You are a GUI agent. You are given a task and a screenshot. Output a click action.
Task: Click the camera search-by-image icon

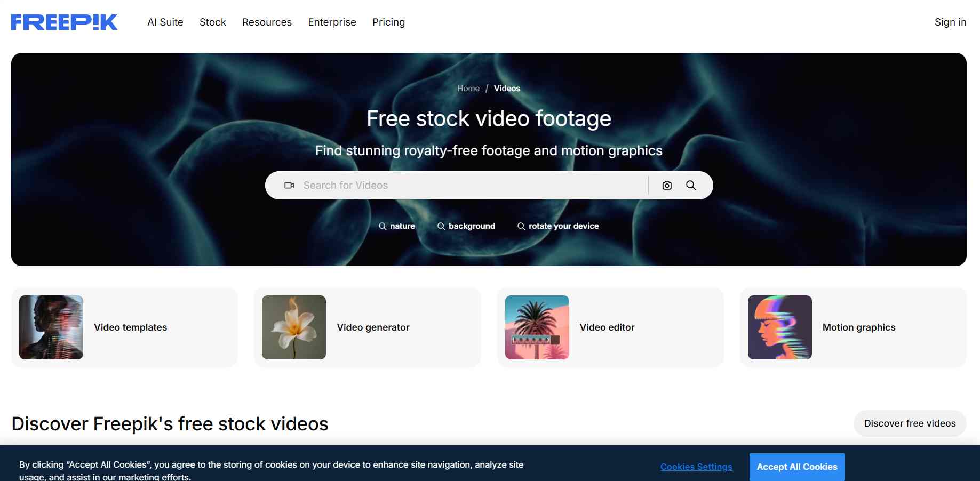point(667,186)
